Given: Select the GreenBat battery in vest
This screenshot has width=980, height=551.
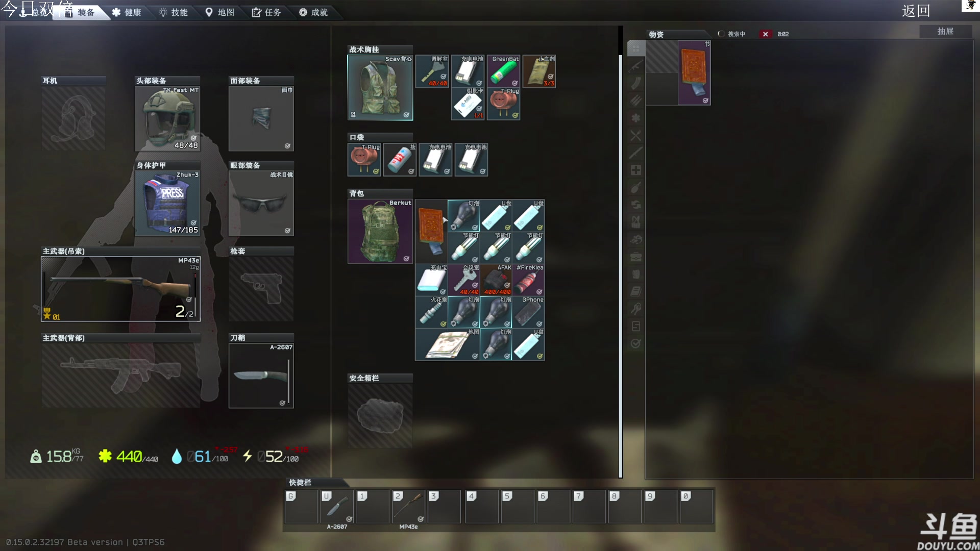Looking at the screenshot, I should coord(503,71).
